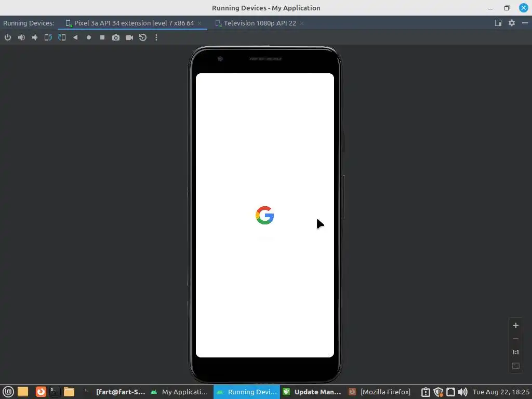The height and width of the screenshot is (399, 532).
Task: Select Running Devices taskbar window
Action: (x=247, y=392)
